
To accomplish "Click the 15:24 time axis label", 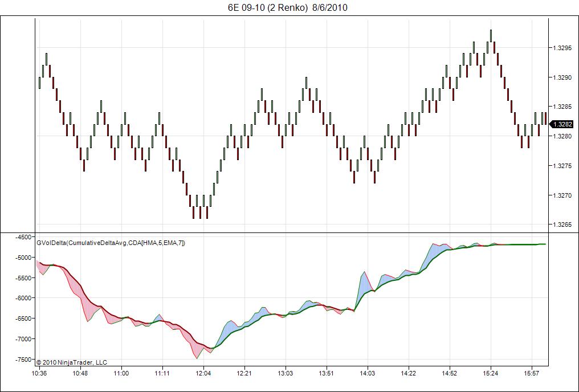I will (490, 373).
